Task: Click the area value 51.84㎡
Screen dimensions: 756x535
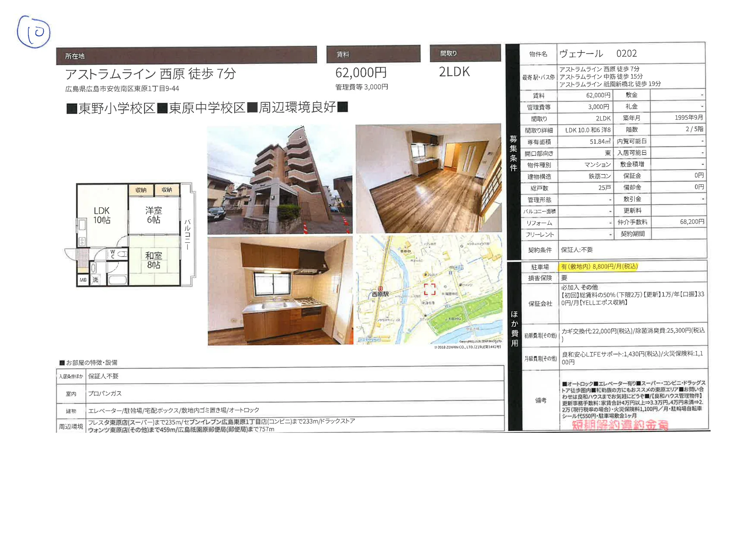Action: tap(600, 142)
